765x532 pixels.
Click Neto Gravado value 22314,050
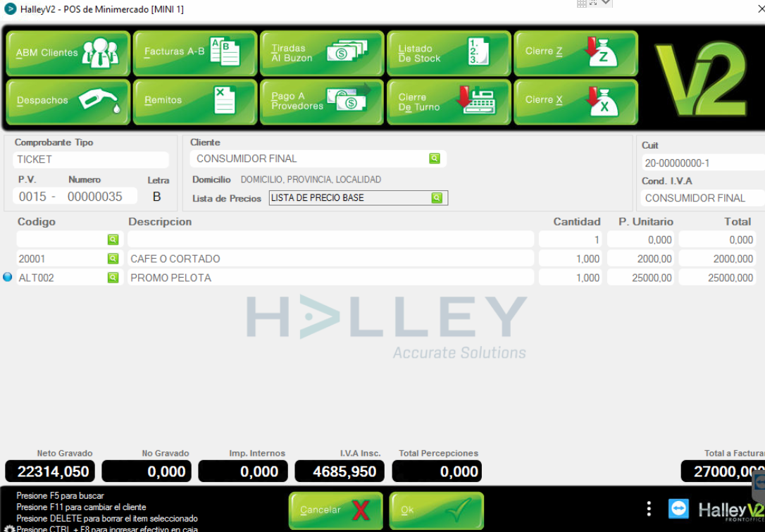pos(50,471)
